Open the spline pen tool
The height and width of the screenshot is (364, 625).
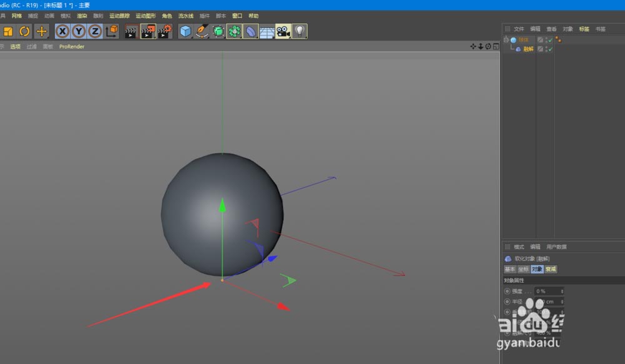pyautogui.click(x=202, y=31)
